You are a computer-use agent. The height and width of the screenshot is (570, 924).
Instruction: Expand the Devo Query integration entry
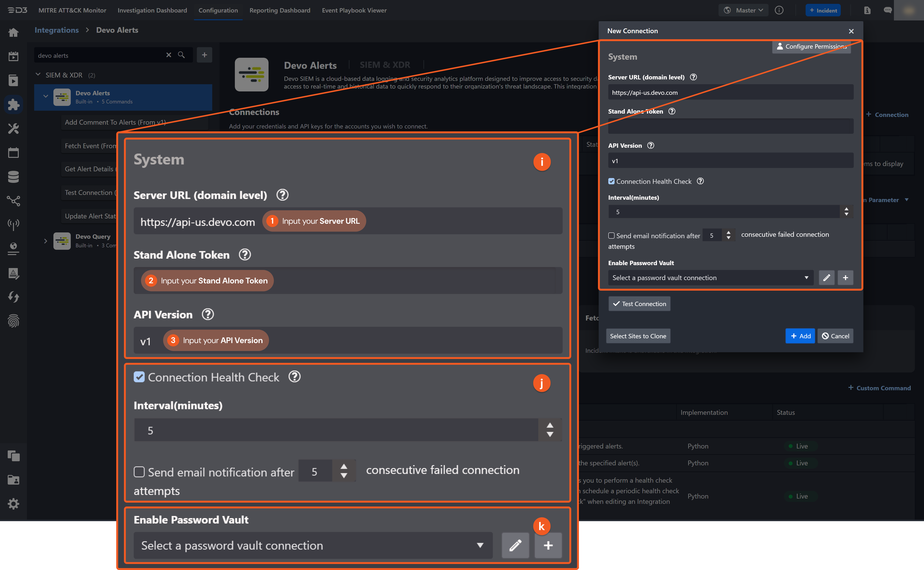click(46, 241)
